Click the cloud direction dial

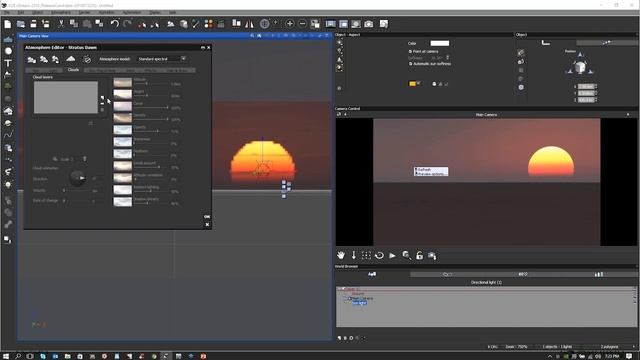point(78,178)
